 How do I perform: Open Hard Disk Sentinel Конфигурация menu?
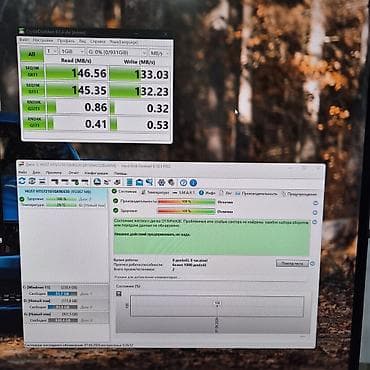point(96,173)
